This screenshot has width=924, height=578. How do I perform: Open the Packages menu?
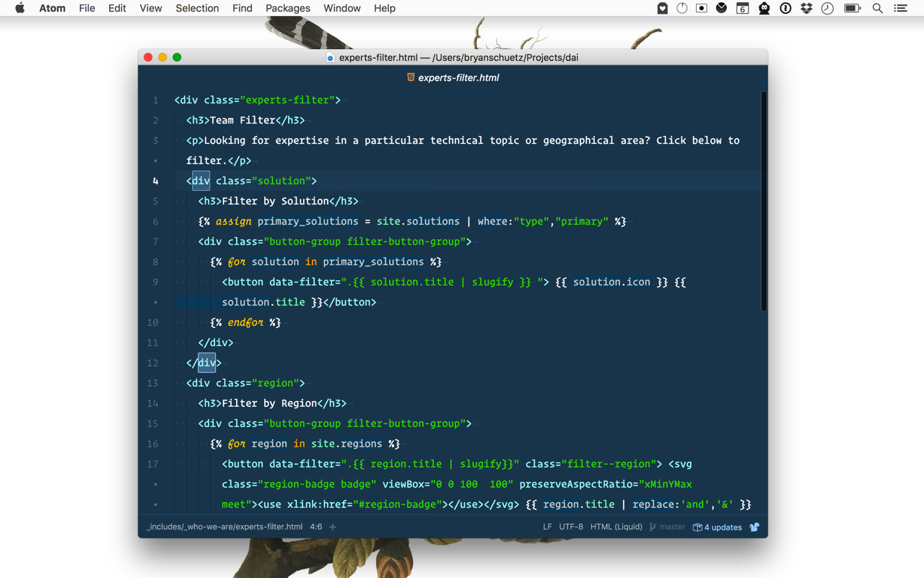coord(287,8)
